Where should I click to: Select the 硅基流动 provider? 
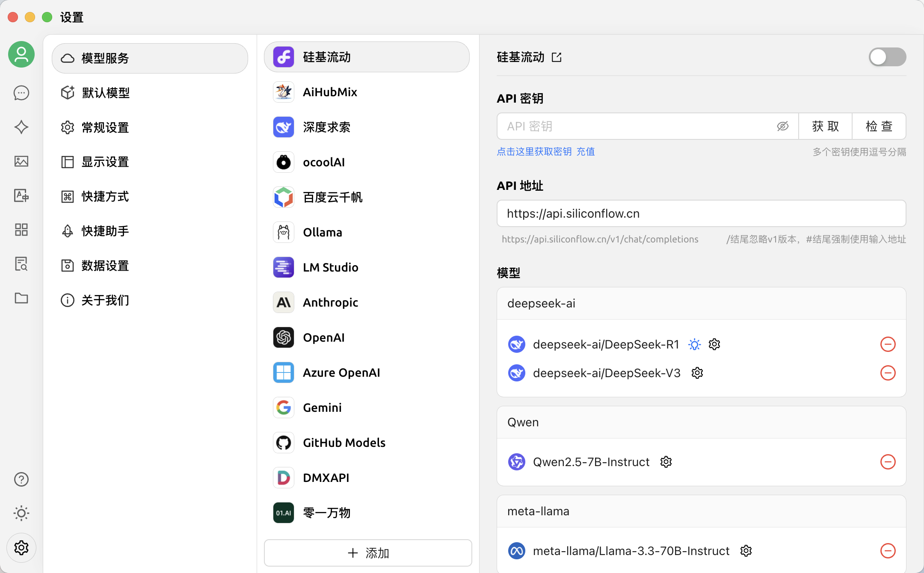pyautogui.click(x=367, y=57)
